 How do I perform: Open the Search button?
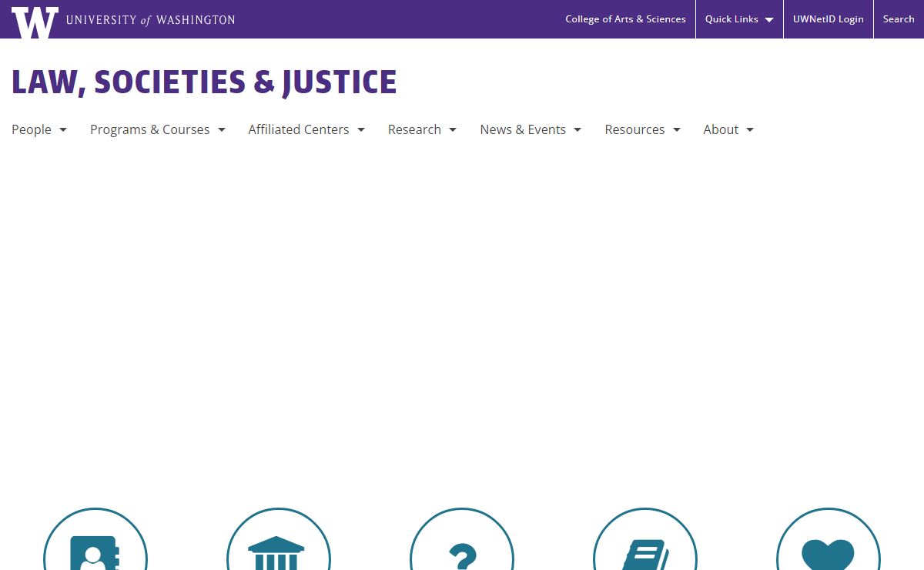[x=899, y=19]
